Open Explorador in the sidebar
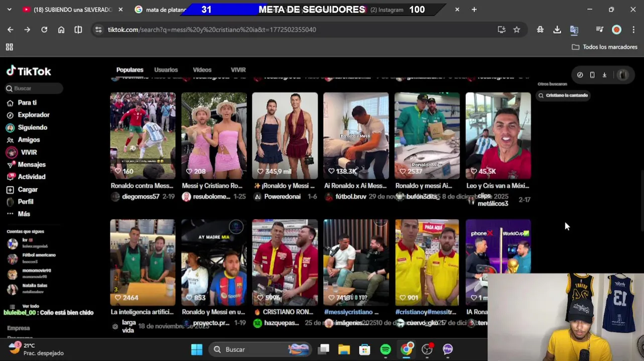 (x=34, y=115)
